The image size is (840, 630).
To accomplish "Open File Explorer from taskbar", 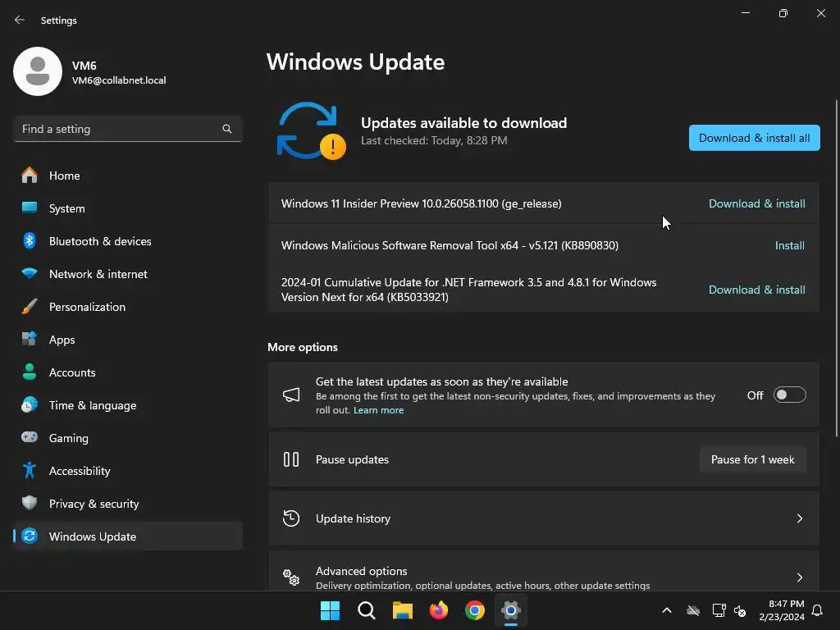I will tap(402, 610).
